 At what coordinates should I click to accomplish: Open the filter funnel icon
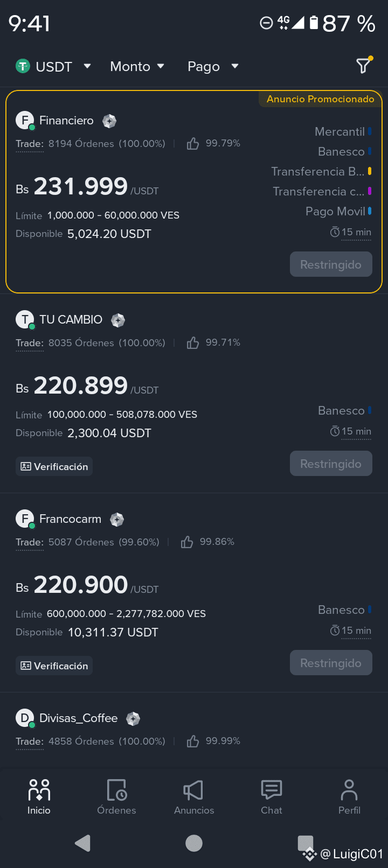364,65
